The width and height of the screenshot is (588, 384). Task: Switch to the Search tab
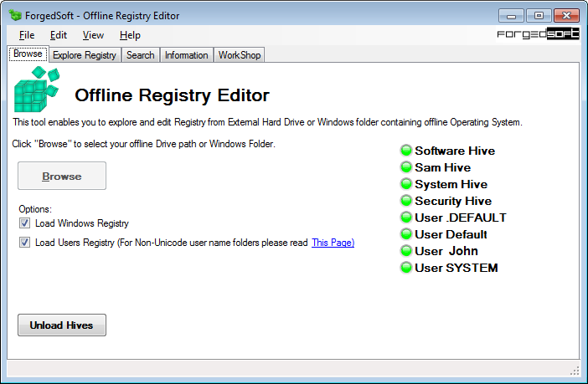[x=140, y=55]
